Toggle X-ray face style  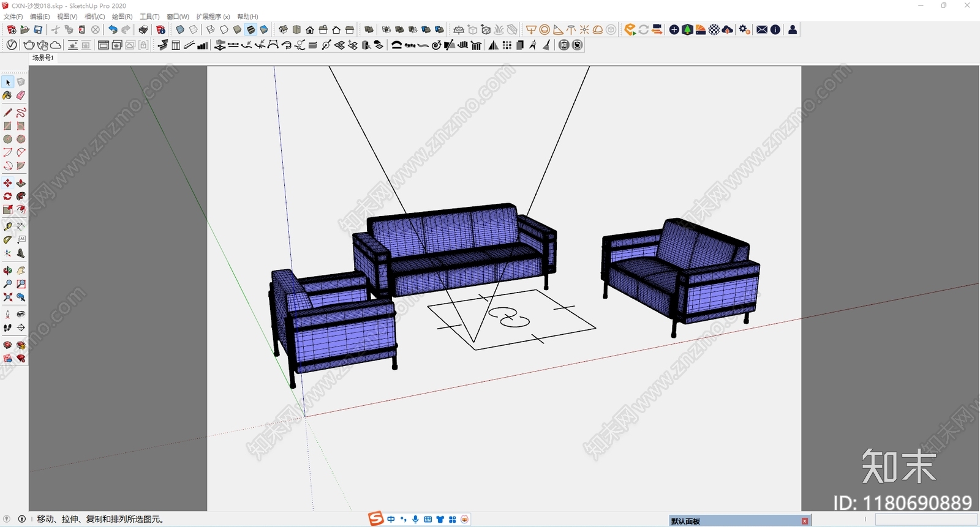[180, 29]
